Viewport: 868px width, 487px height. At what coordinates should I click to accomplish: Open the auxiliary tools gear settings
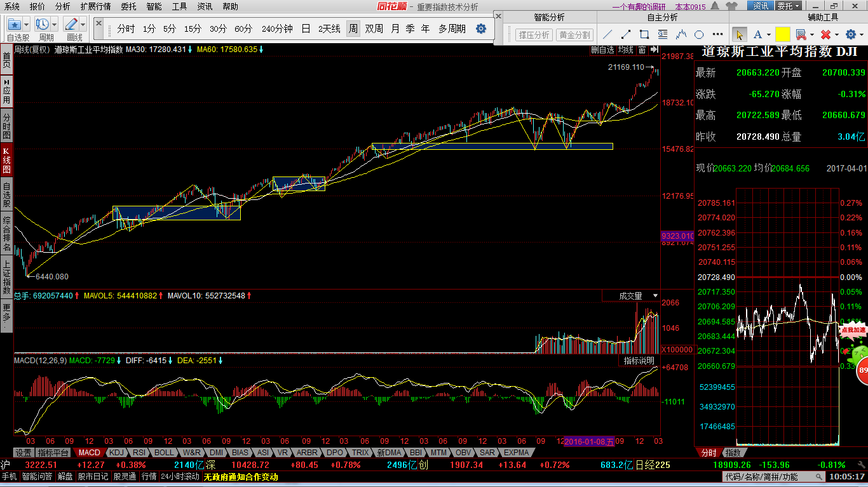(850, 34)
